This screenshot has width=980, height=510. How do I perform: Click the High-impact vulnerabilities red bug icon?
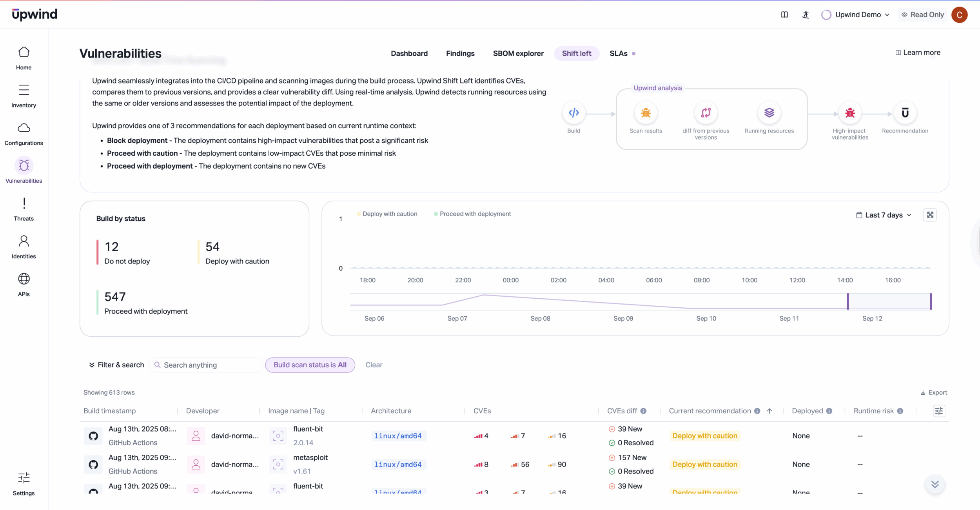[850, 113]
